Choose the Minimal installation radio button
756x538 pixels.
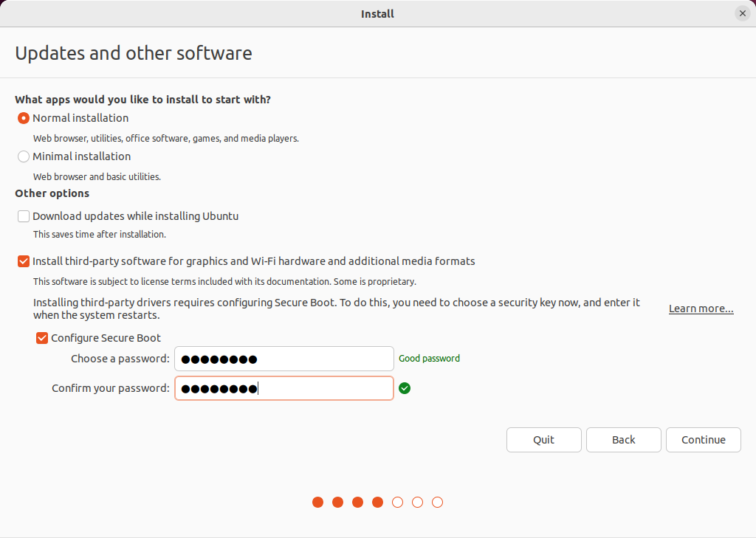24,156
